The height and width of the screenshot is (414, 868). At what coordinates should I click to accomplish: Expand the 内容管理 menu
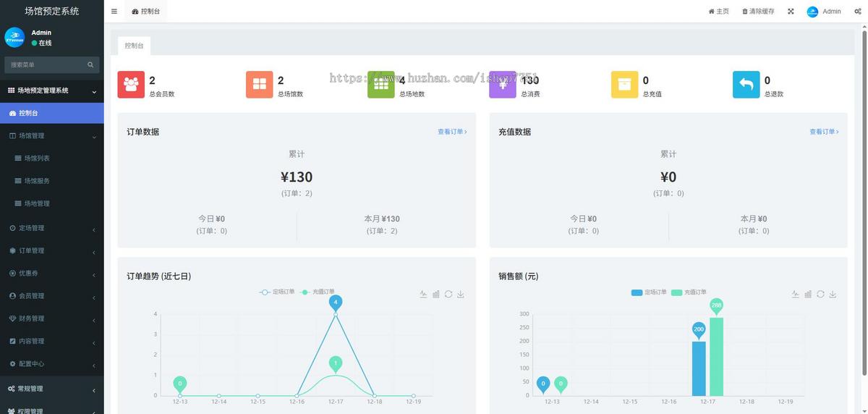point(51,341)
